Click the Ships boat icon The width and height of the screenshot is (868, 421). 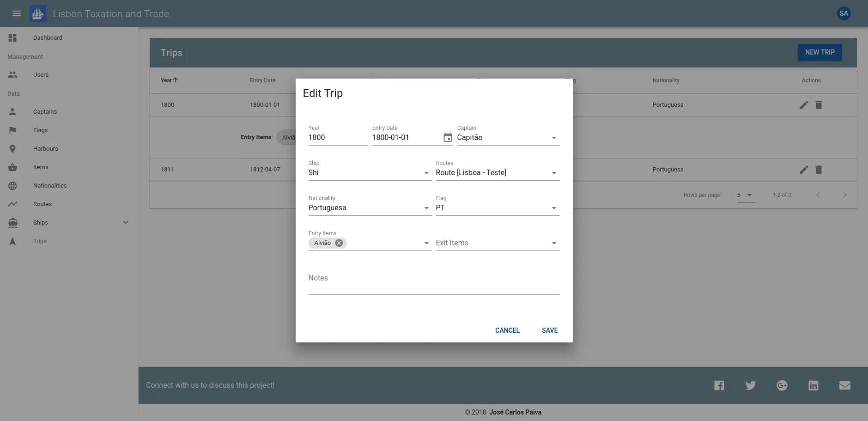tap(12, 223)
